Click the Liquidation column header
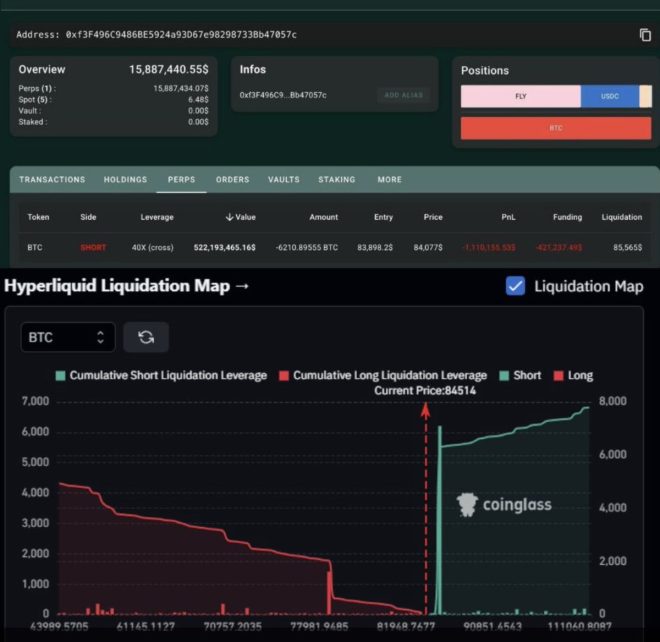The width and height of the screenshot is (660, 642). pos(622,217)
